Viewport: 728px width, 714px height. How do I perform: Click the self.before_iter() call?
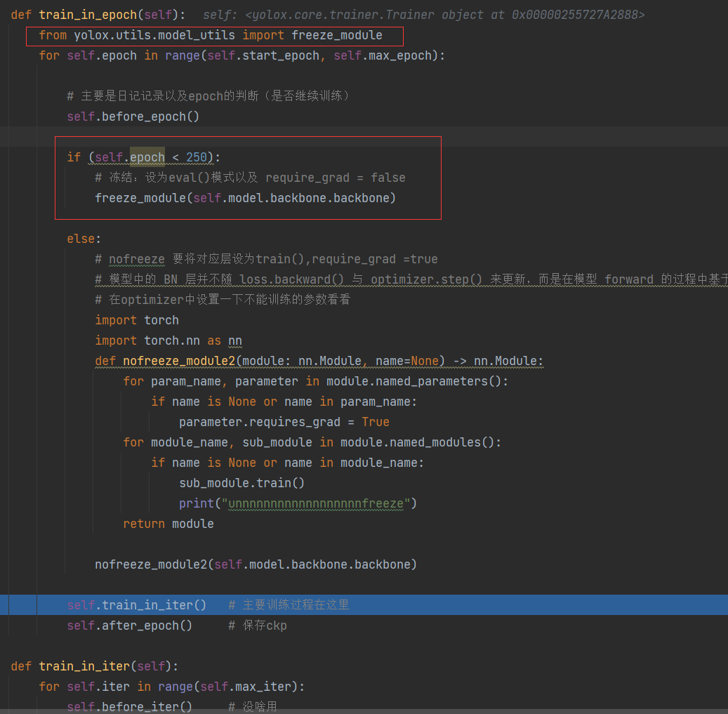(x=129, y=706)
